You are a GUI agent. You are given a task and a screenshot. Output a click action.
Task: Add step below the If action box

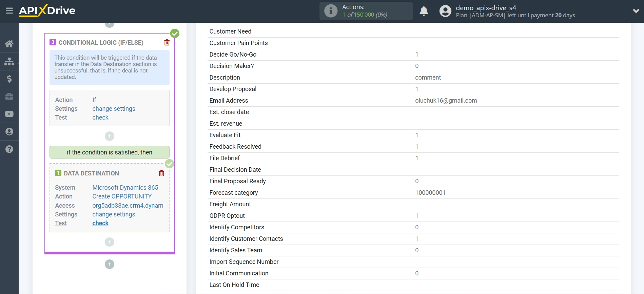(110, 136)
